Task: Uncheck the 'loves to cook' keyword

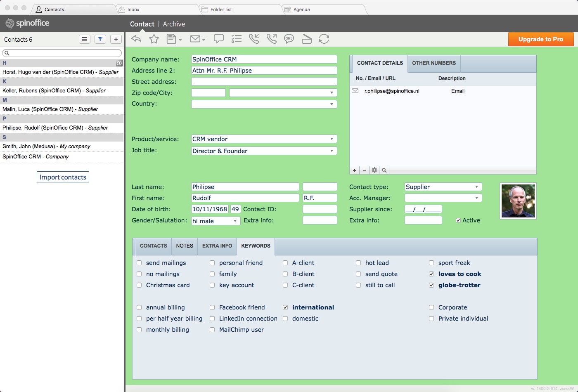Action: coord(431,274)
